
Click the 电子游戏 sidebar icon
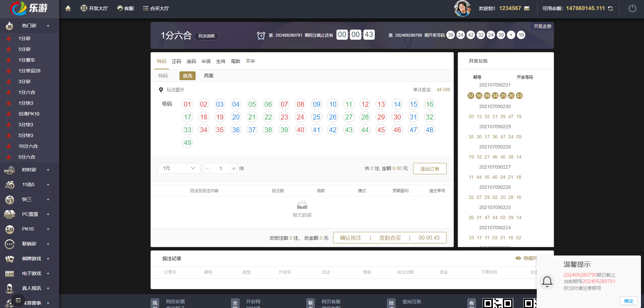9,273
